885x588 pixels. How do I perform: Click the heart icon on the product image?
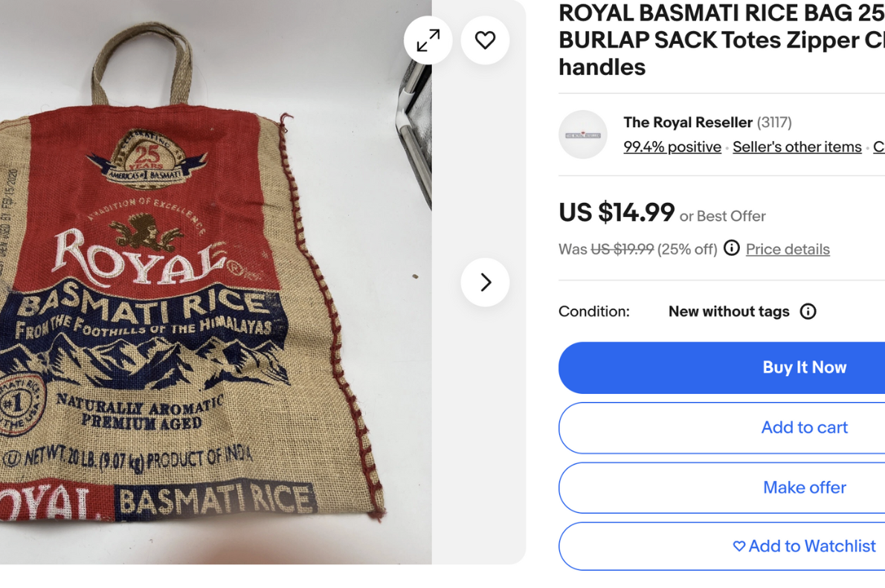click(x=485, y=40)
